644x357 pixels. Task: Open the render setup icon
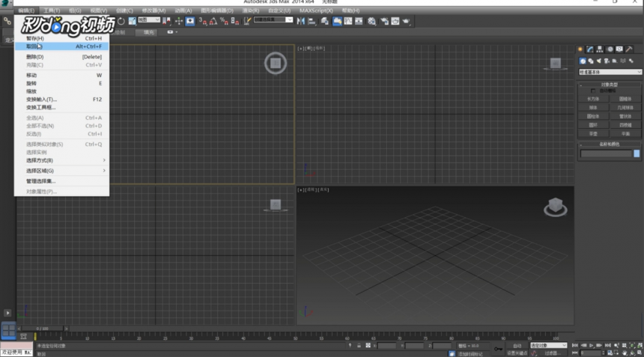(x=384, y=21)
